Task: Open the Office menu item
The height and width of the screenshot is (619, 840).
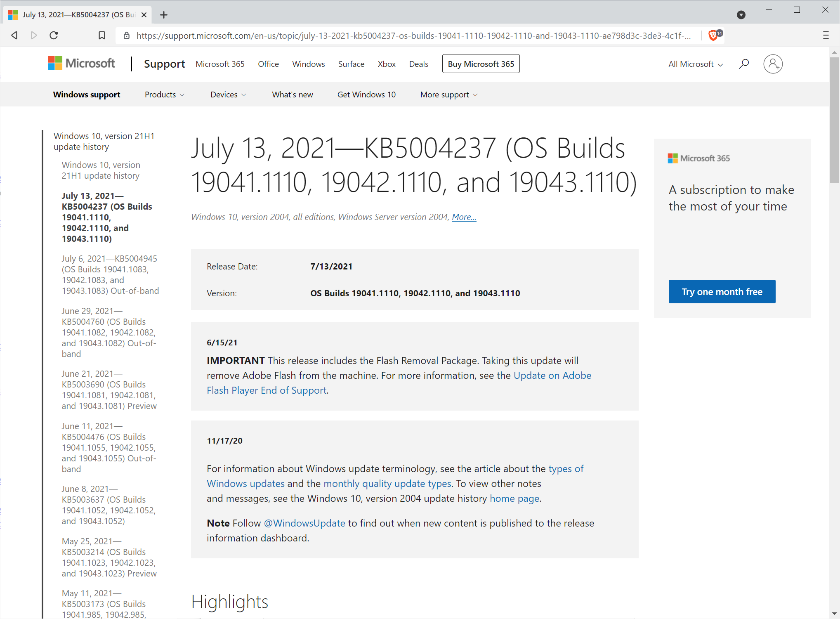Action: [x=268, y=64]
